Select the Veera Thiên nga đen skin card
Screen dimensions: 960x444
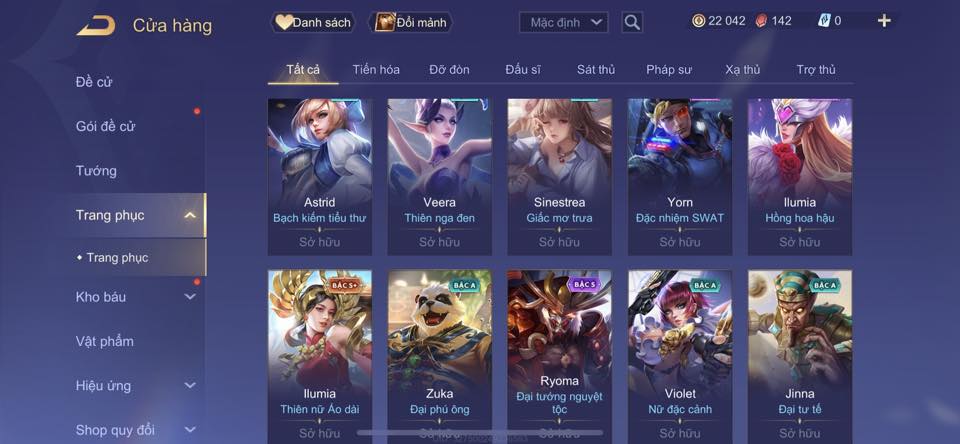440,177
